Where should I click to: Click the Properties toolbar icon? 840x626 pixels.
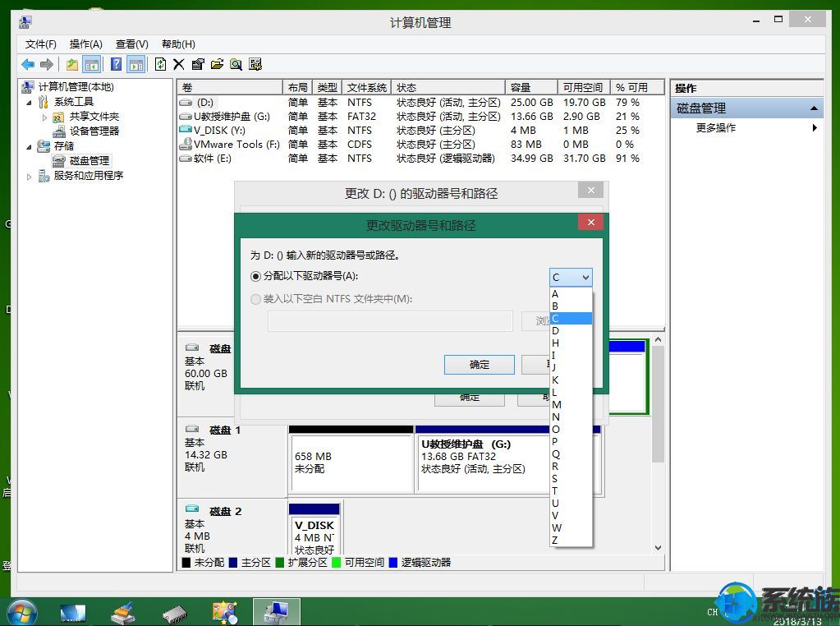coord(198,65)
